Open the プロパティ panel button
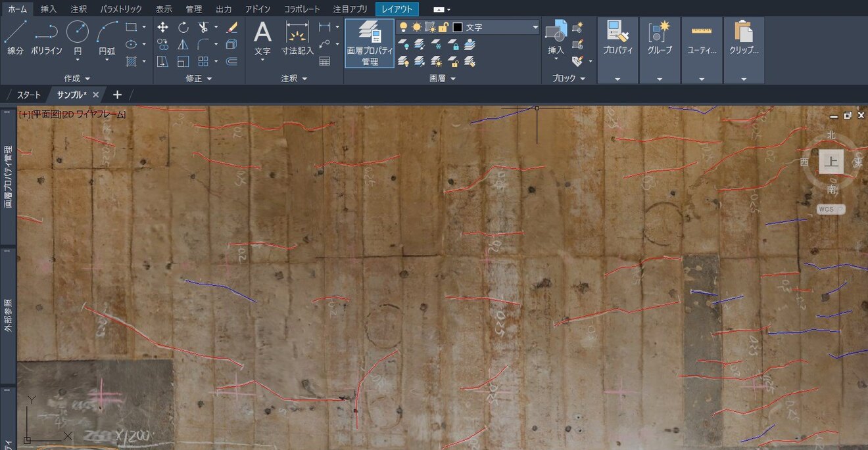The width and height of the screenshot is (868, 450). click(x=618, y=50)
